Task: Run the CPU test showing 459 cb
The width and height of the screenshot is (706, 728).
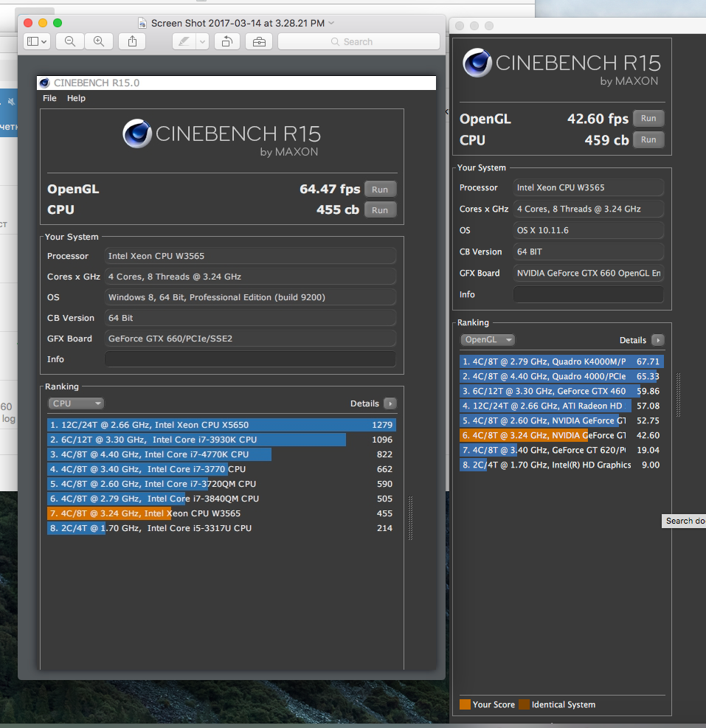Action: (648, 140)
